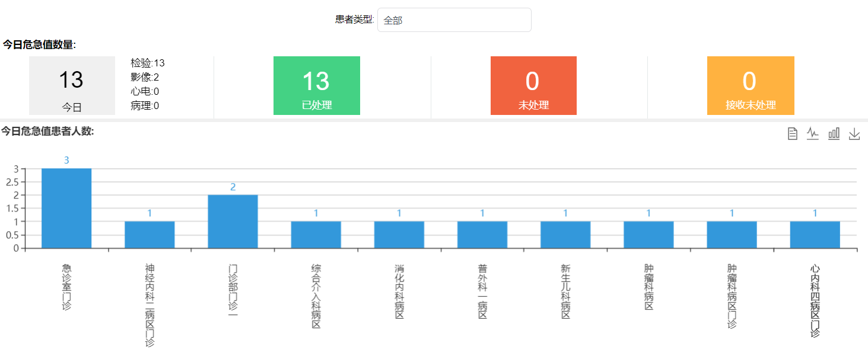Image resolution: width=868 pixels, height=349 pixels.
Task: Click the 肿瘤科病区 bar
Action: [648, 235]
